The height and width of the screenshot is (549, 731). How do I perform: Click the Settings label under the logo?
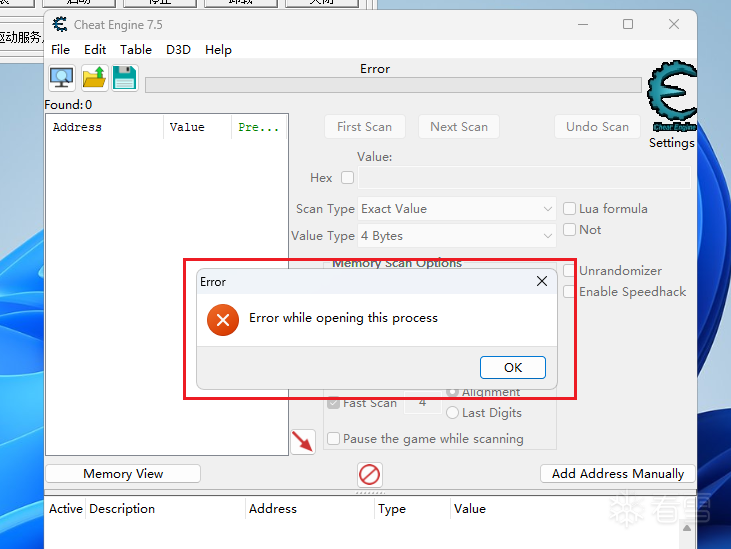pyautogui.click(x=672, y=143)
